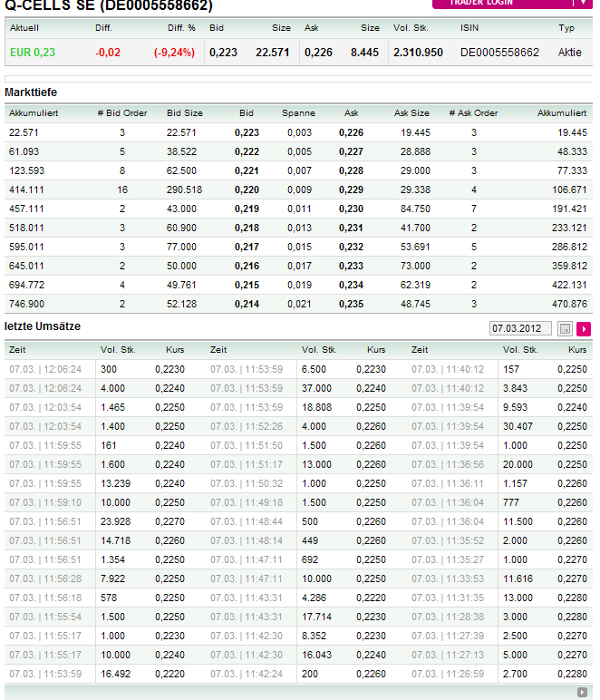600x700 pixels.
Task: Click the best ask price 0,226
Action: coord(351,132)
